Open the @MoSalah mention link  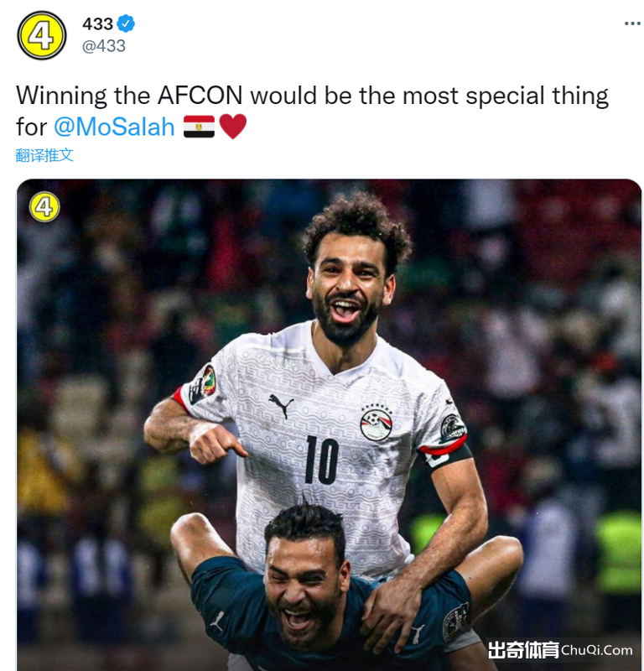114,127
